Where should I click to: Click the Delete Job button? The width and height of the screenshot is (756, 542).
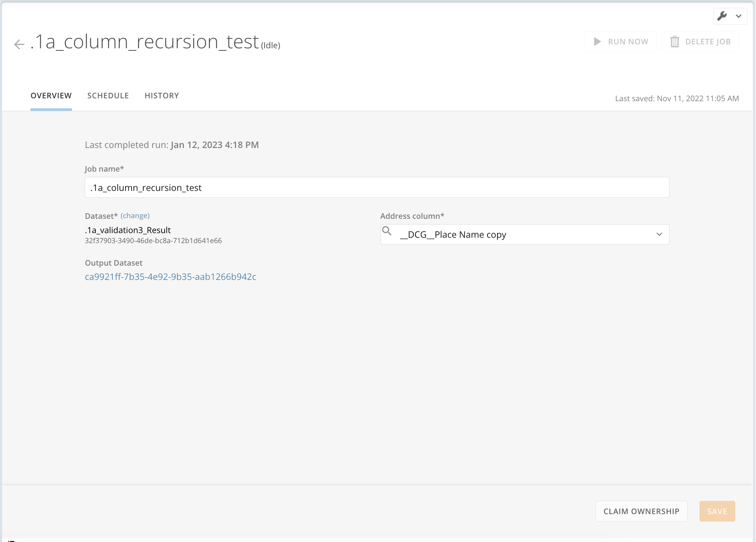tap(700, 41)
